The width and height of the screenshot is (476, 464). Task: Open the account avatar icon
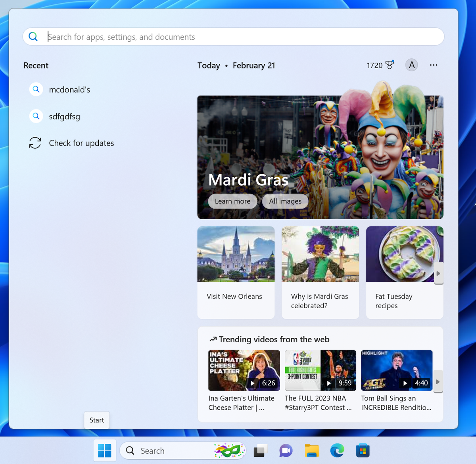(x=411, y=65)
